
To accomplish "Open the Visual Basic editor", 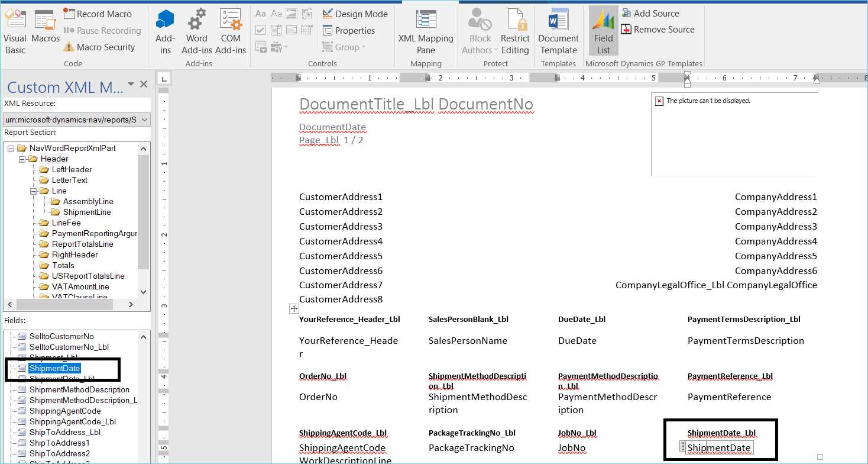I will click(x=15, y=32).
